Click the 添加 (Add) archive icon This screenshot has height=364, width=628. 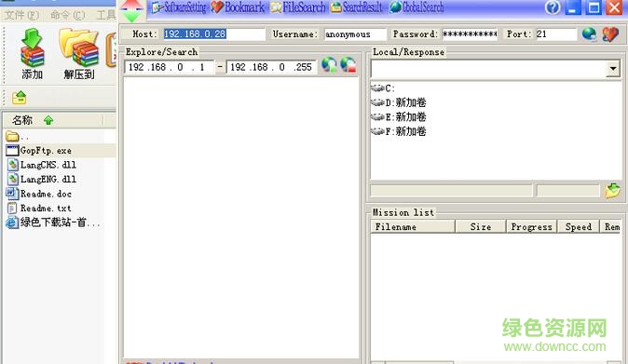click(32, 54)
